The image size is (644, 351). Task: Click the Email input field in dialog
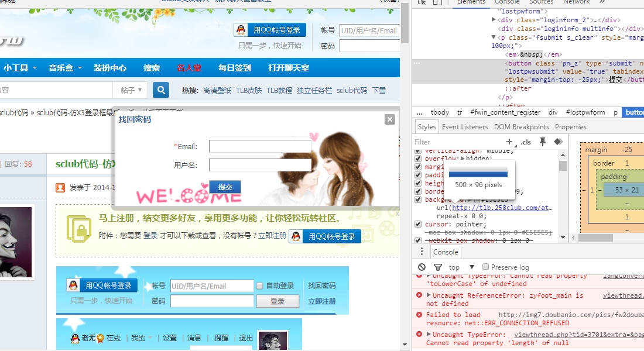260,146
